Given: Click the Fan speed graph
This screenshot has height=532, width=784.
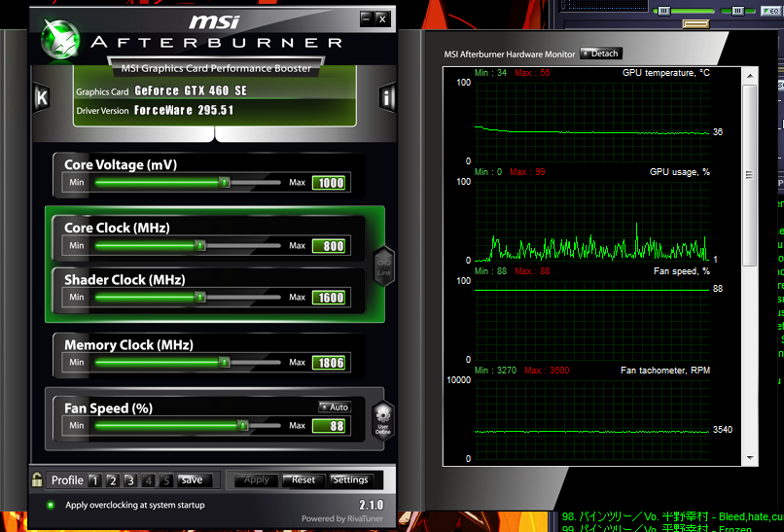Looking at the screenshot, I should pos(592,320).
